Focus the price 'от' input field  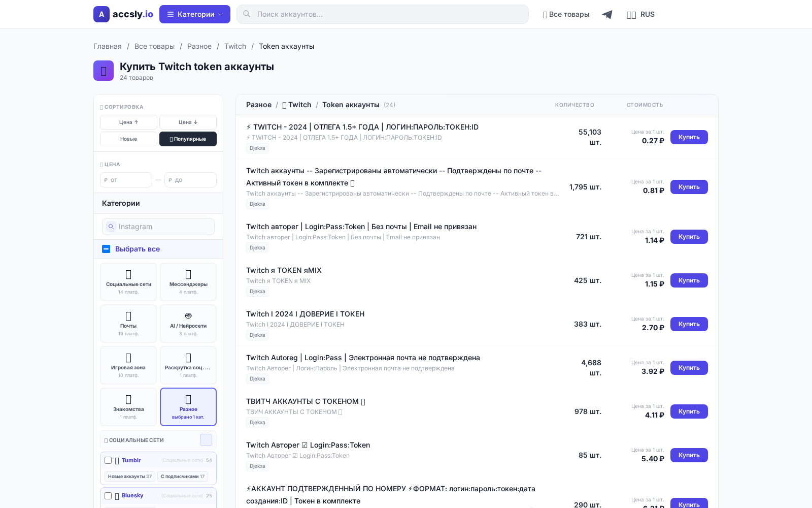(126, 180)
